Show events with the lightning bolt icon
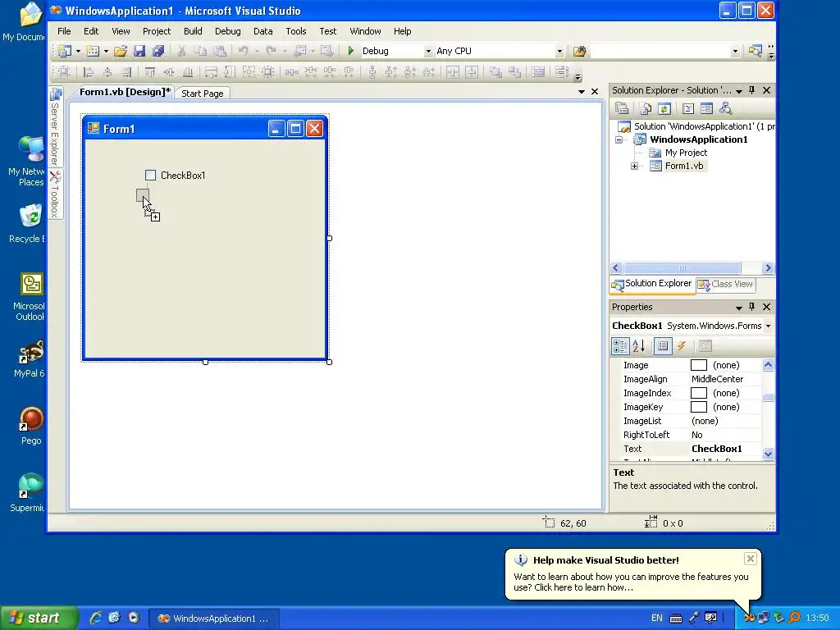 (682, 346)
